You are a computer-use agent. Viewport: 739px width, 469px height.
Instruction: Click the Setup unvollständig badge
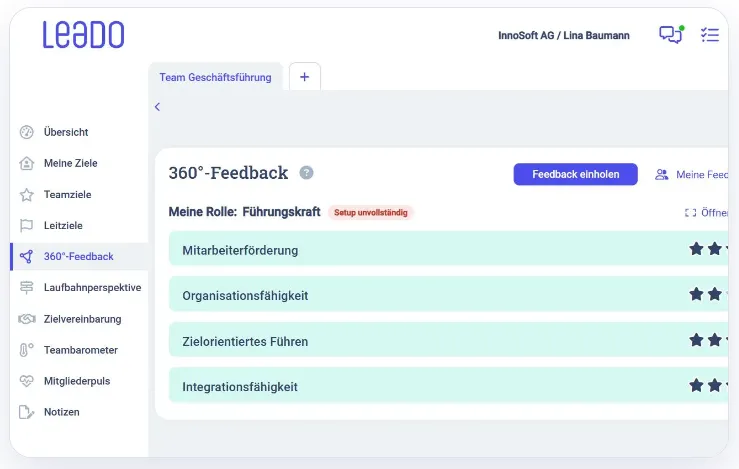tap(371, 213)
